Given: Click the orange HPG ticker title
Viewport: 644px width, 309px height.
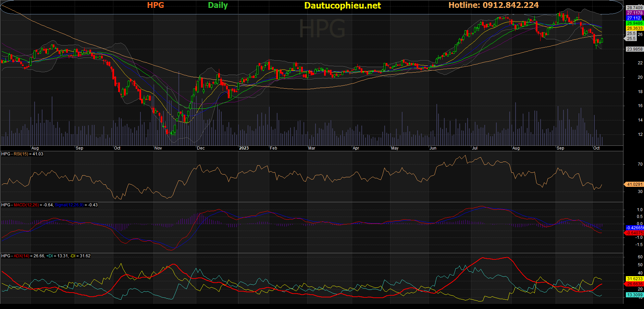Looking at the screenshot, I should [156, 5].
